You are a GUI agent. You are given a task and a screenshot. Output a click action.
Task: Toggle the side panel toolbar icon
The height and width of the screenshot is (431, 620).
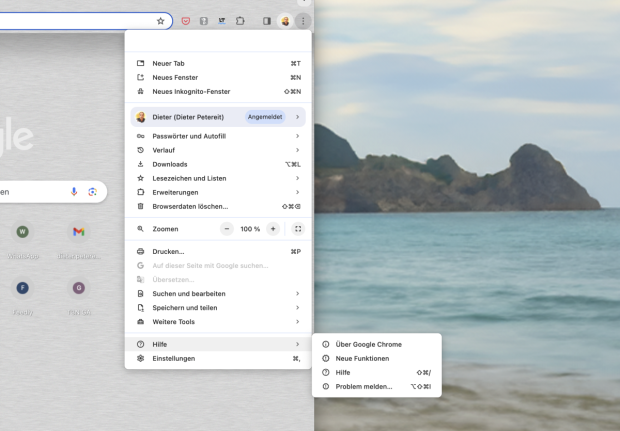[x=266, y=20]
